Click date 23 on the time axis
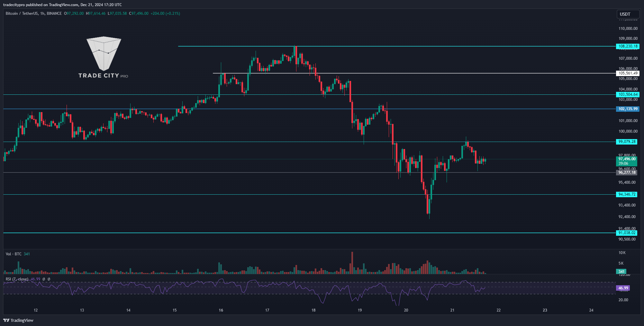 pos(545,310)
